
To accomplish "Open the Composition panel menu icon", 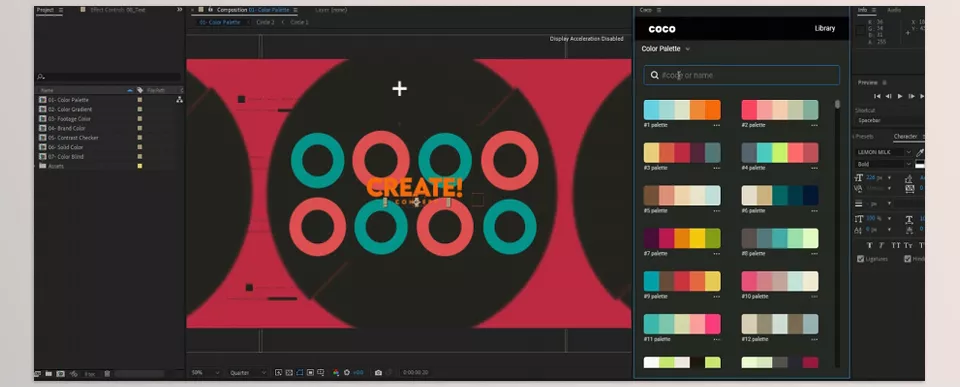I will [295, 10].
